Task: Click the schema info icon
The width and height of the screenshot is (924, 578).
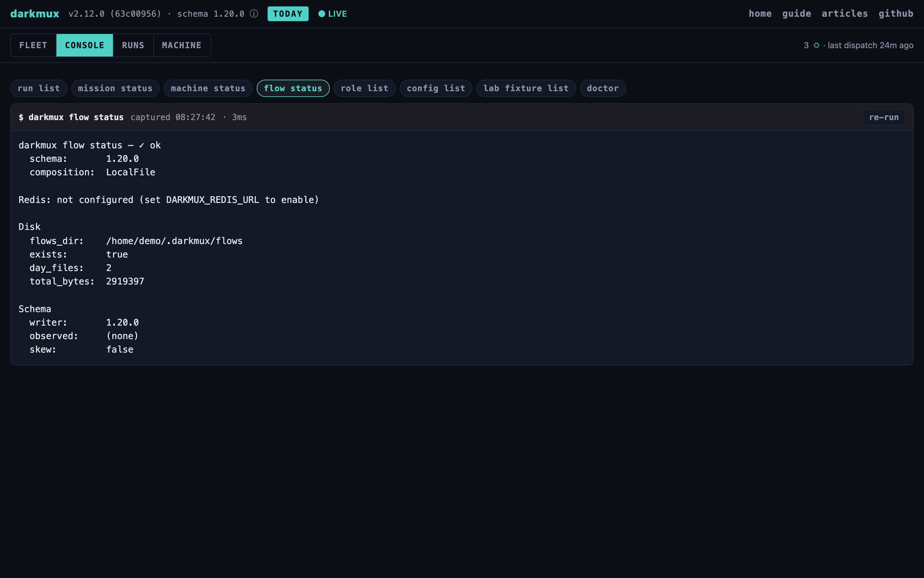Action: 254,14
